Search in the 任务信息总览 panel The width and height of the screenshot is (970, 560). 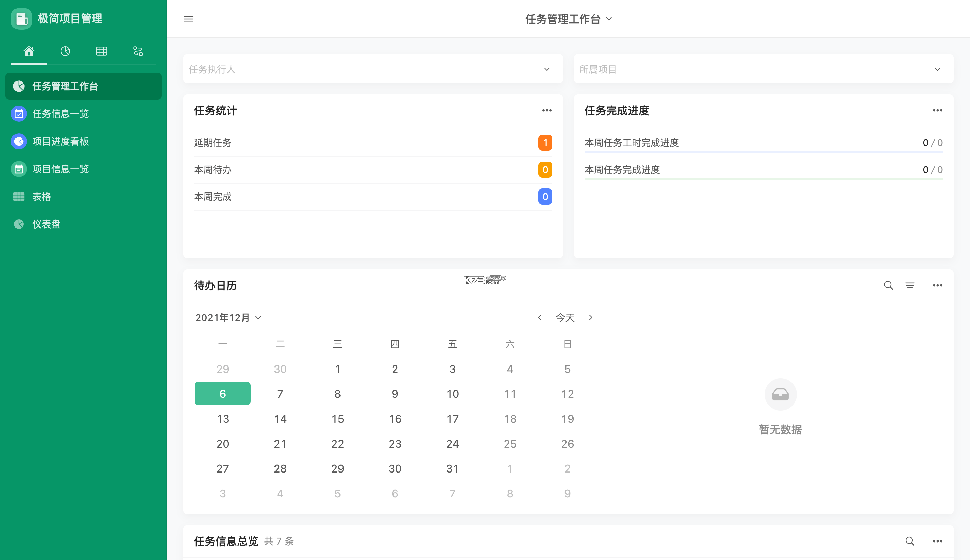(910, 541)
